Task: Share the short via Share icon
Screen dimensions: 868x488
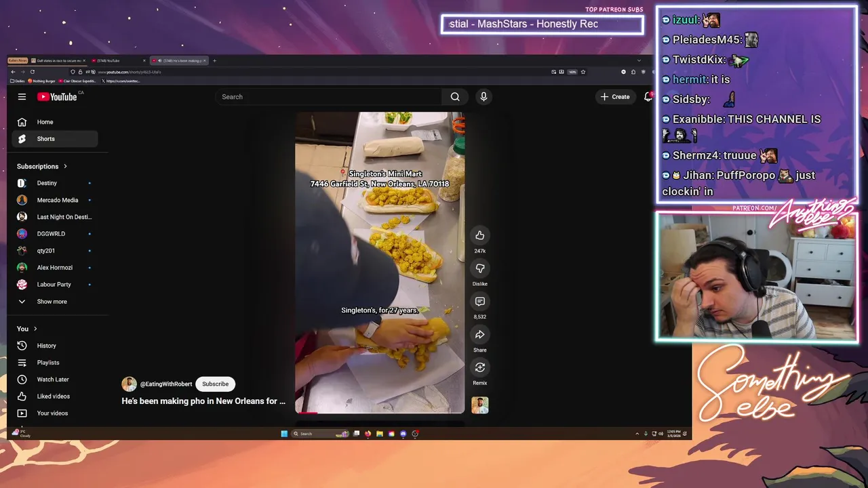Action: pyautogui.click(x=479, y=335)
